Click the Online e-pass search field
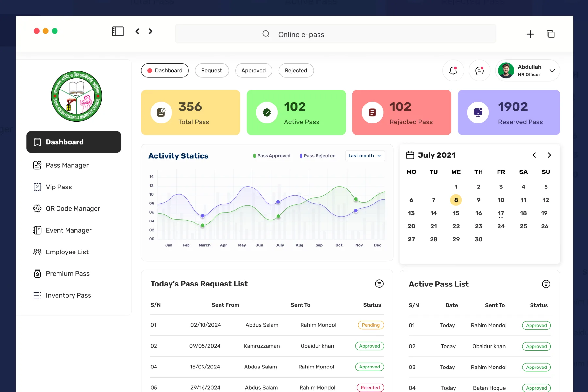Image resolution: width=588 pixels, height=392 pixels. tap(335, 34)
